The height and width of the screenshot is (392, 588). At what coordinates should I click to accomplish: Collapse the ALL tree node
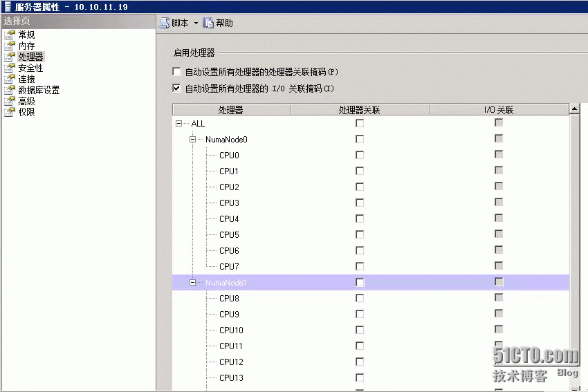click(179, 123)
